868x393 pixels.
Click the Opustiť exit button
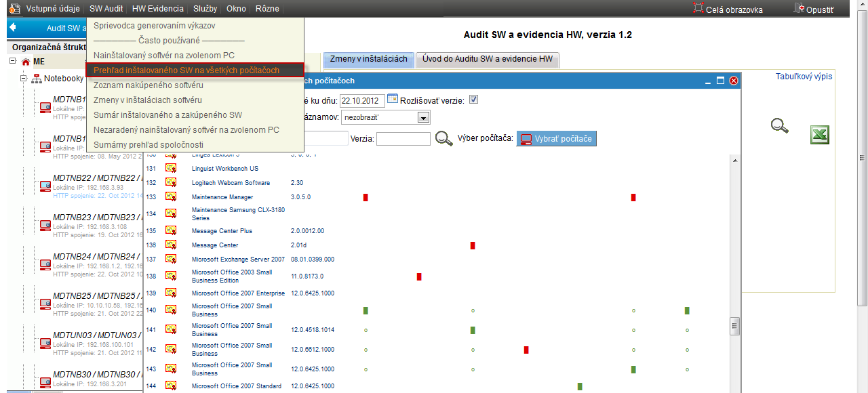coord(814,9)
